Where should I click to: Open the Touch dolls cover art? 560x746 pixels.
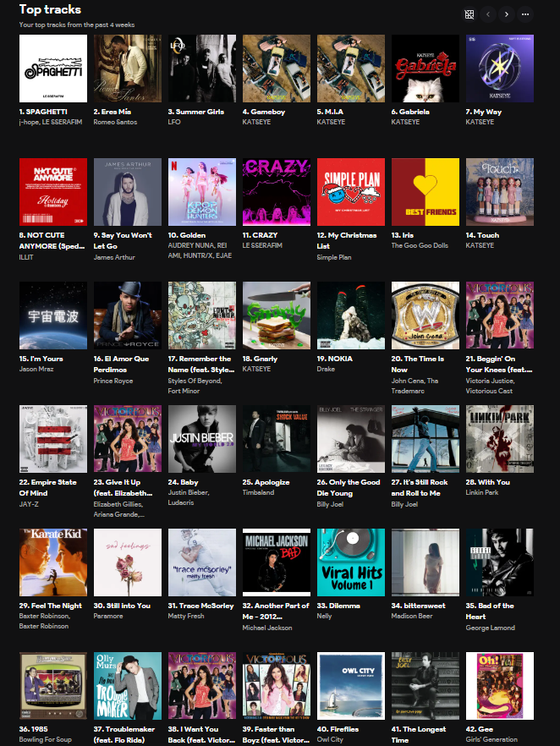[500, 192]
